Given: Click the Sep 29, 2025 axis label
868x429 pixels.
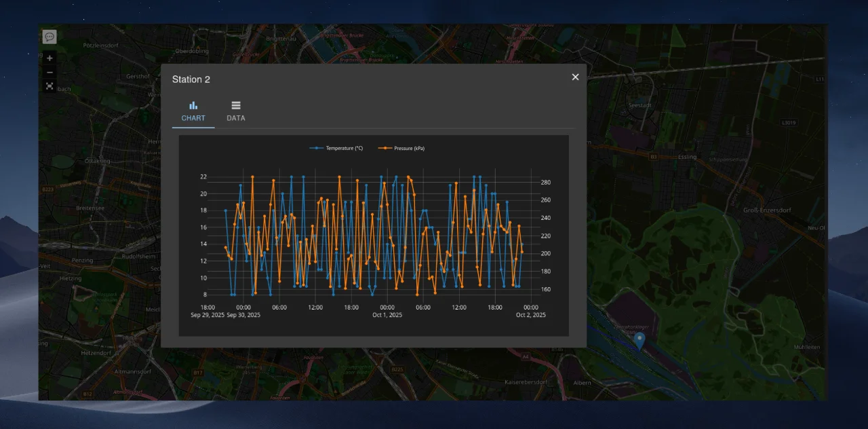Looking at the screenshot, I should pyautogui.click(x=208, y=315).
